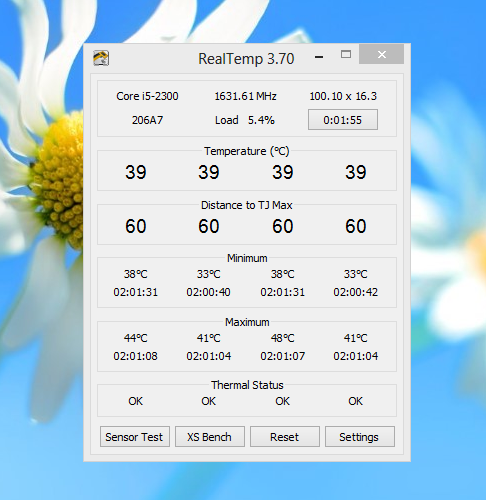Click the 1631.61 MHz clock speed
486x500 pixels.
point(245,96)
